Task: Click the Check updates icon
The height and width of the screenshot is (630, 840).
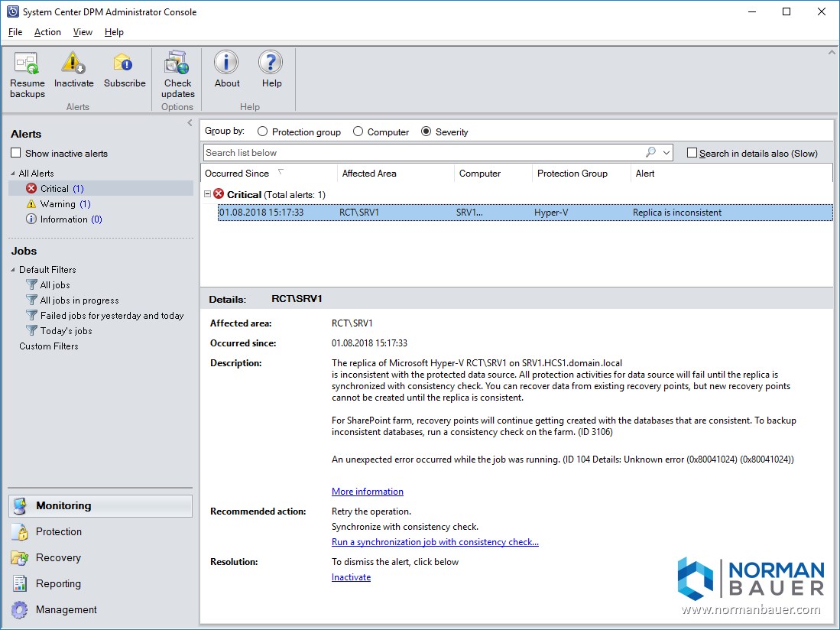Action: click(x=177, y=63)
